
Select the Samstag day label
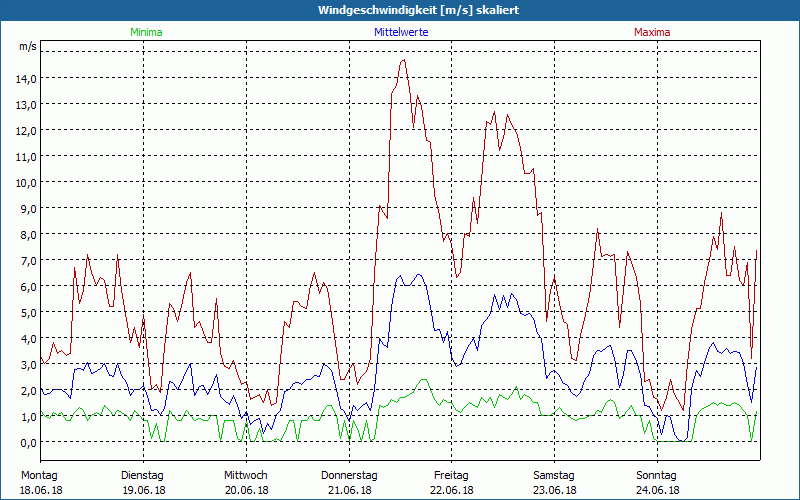coord(554,475)
